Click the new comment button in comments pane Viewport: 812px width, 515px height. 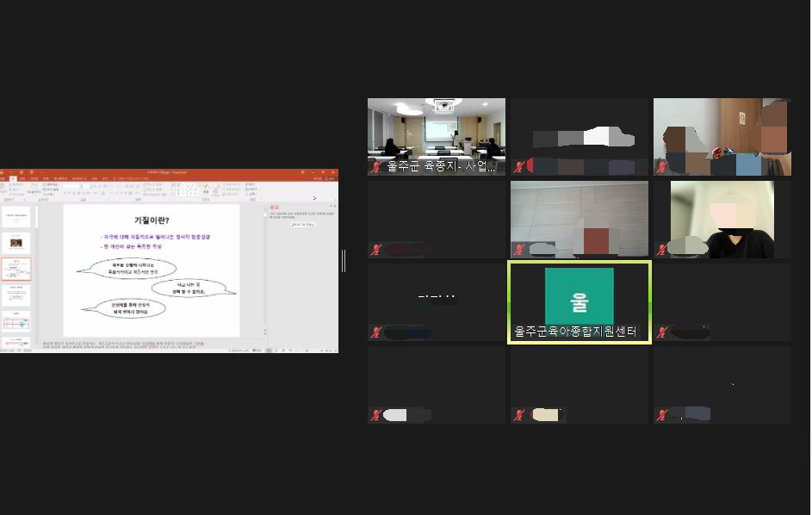(302, 224)
